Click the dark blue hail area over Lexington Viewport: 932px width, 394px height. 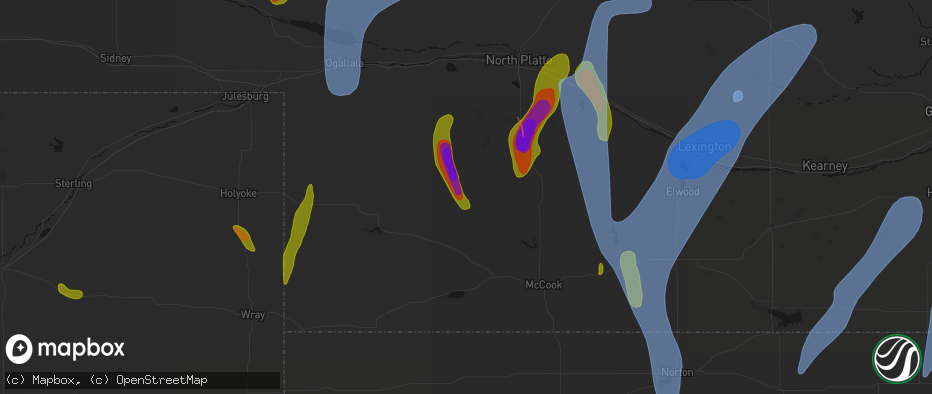point(704,150)
